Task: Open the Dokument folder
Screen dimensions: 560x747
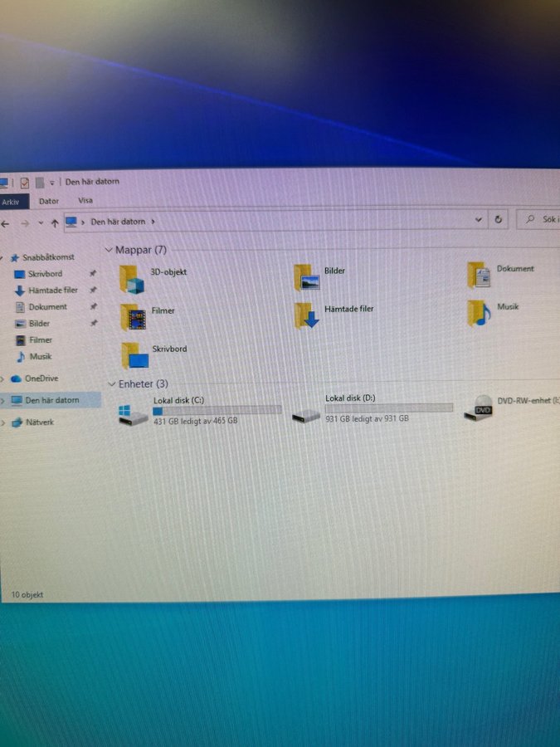Action: click(x=480, y=275)
